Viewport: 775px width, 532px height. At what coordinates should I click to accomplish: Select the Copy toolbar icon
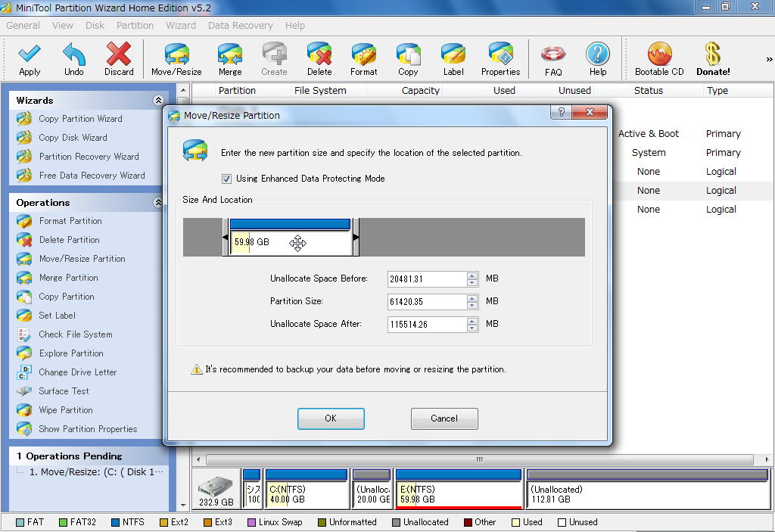(x=408, y=59)
